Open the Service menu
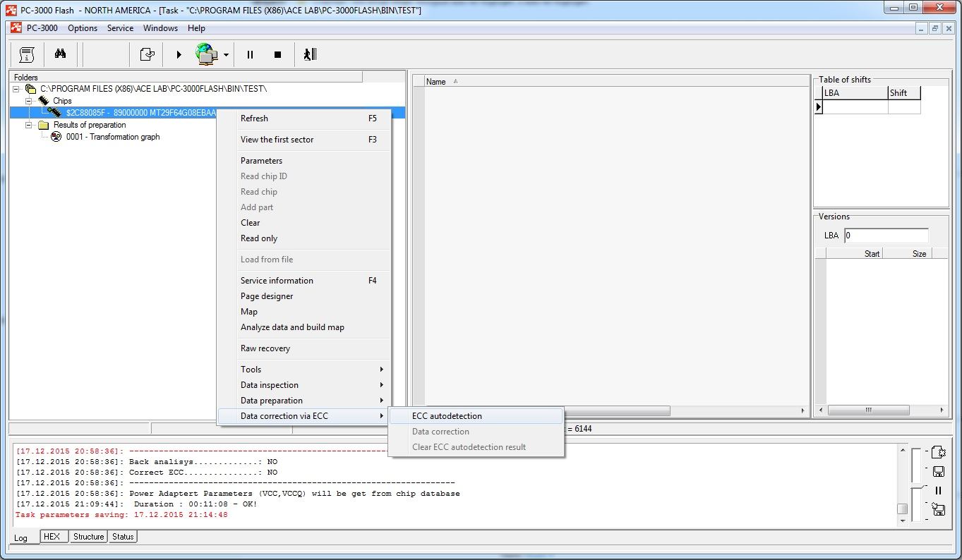 tap(120, 28)
